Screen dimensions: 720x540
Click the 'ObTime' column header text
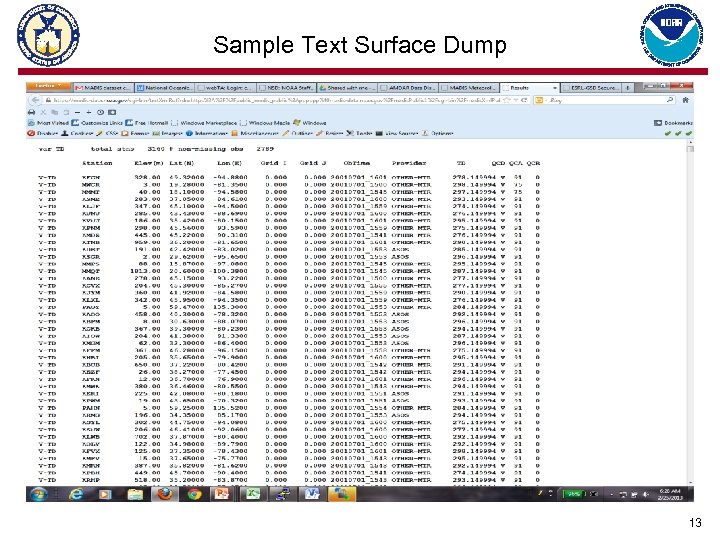pos(357,163)
